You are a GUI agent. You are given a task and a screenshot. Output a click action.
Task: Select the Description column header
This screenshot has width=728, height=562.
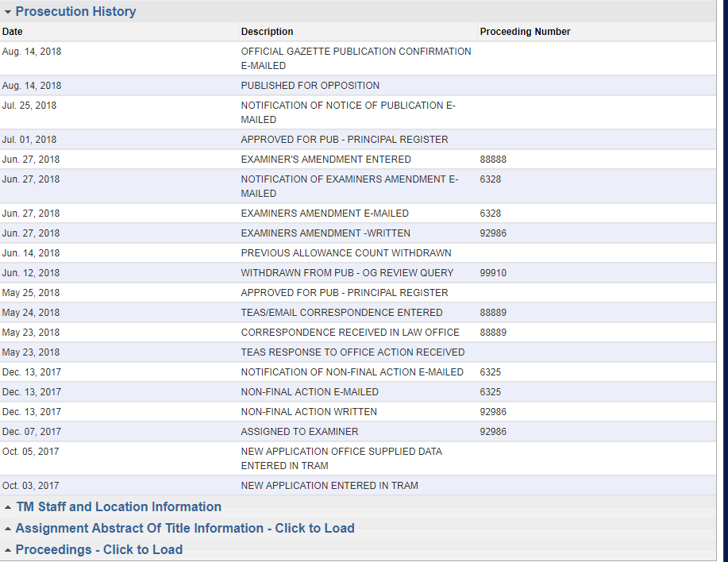[x=267, y=32]
